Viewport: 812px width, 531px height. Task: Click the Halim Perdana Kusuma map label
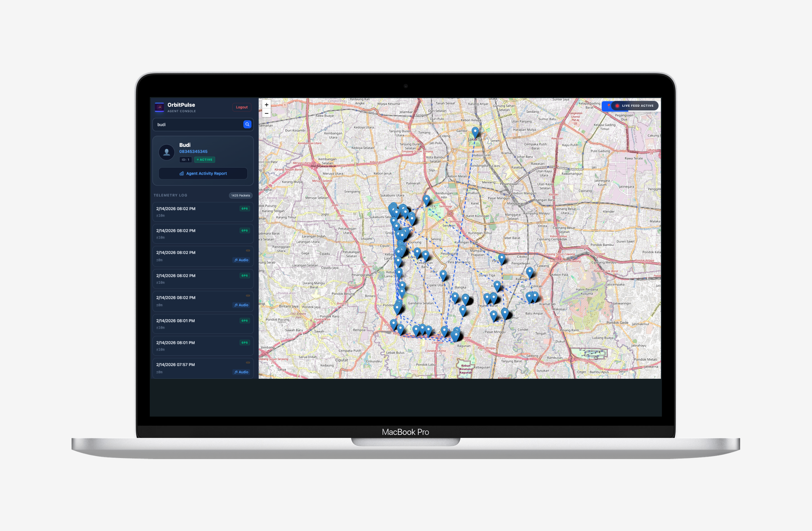586,292
